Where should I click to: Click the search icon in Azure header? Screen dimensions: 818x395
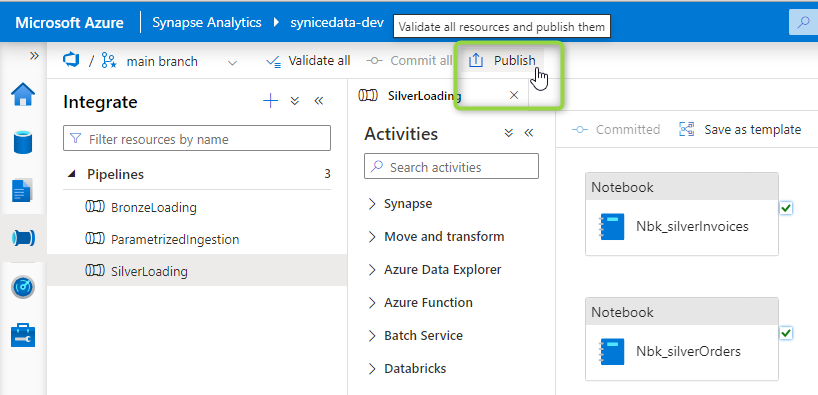click(x=804, y=23)
